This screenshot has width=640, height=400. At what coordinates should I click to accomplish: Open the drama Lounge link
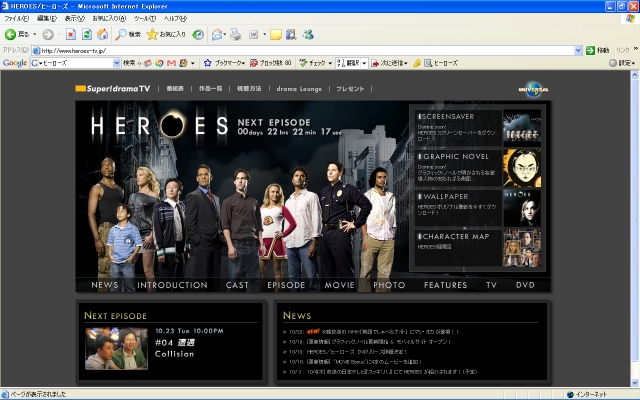click(x=299, y=89)
